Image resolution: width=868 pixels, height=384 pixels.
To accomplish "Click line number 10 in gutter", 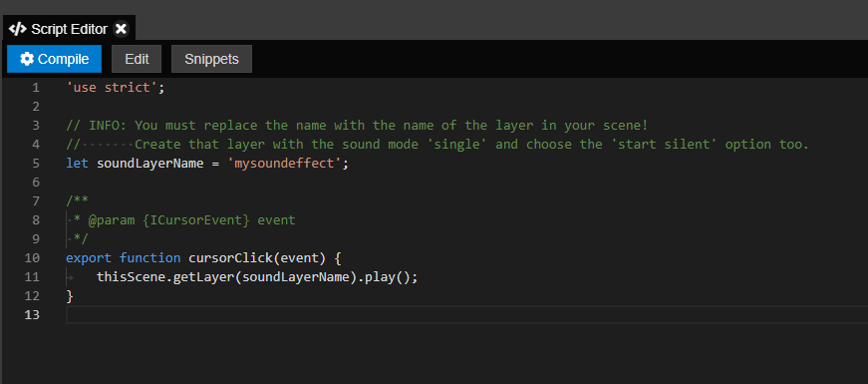I will 32,258.
